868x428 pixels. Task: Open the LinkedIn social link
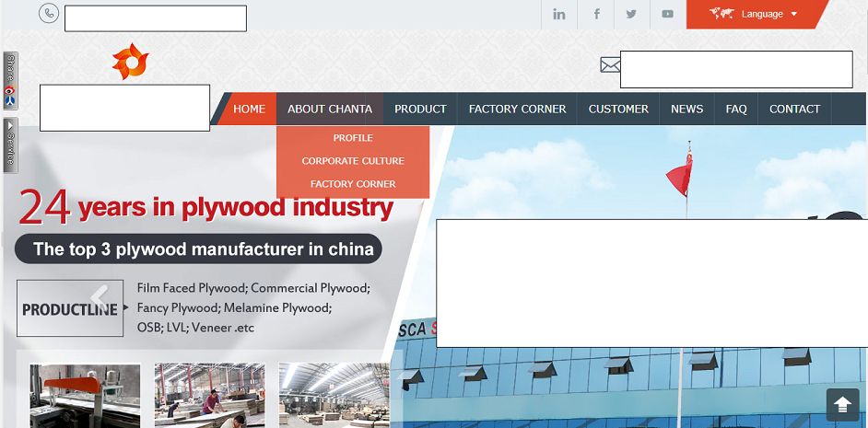point(559,15)
